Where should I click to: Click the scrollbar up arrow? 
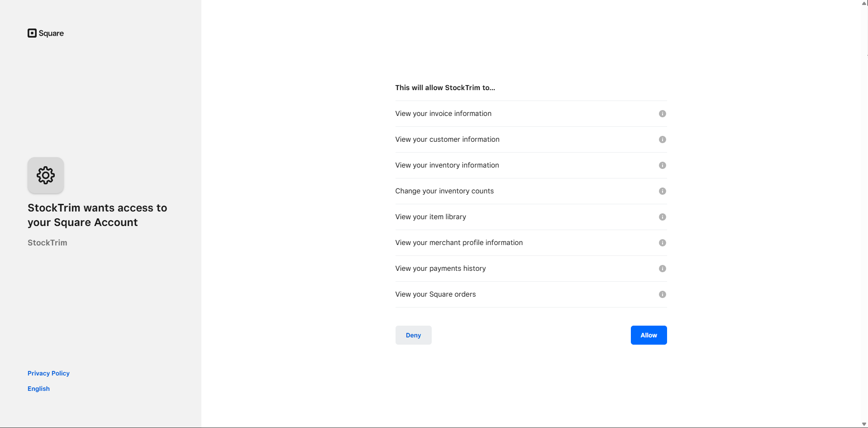click(x=864, y=3)
